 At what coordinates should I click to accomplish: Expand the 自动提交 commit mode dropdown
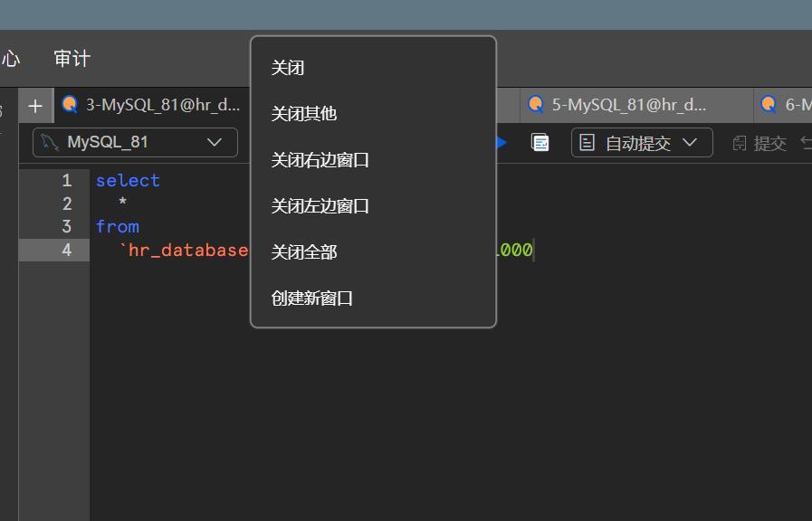click(x=642, y=142)
